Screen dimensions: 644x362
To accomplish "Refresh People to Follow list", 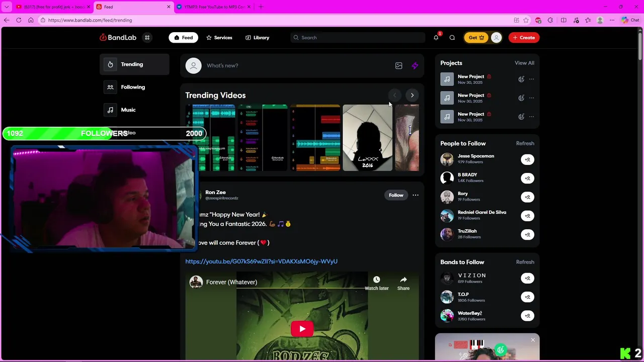I will click(525, 143).
